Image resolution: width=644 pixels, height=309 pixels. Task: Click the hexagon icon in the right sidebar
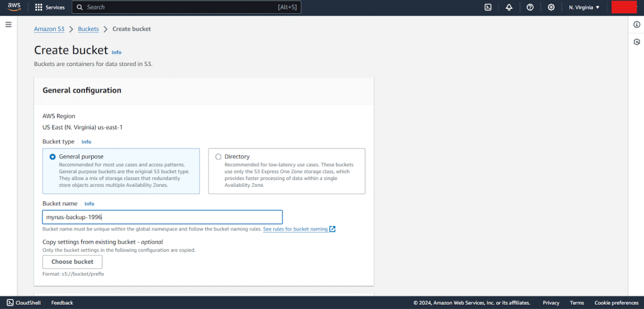coord(636,42)
